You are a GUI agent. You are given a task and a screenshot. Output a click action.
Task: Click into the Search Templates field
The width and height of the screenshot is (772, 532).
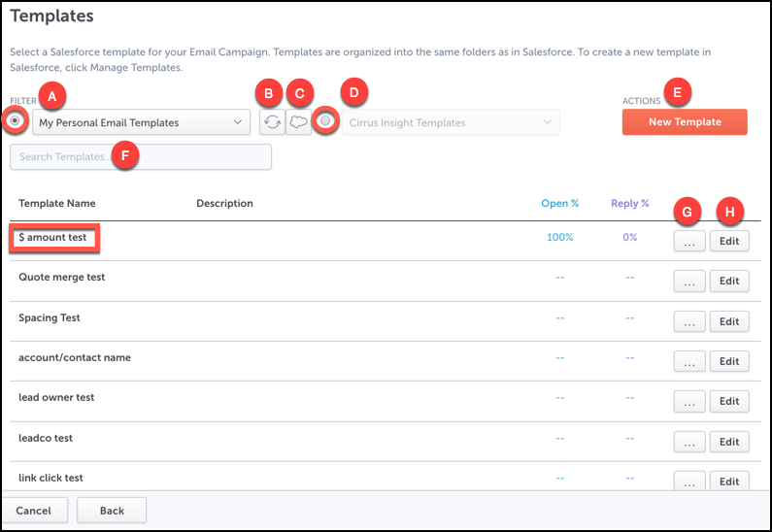point(141,157)
